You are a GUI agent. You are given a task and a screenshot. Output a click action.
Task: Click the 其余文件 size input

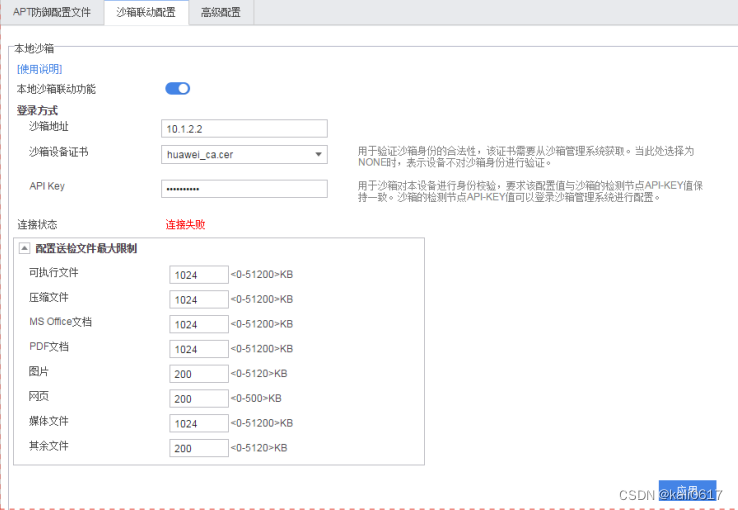click(199, 448)
